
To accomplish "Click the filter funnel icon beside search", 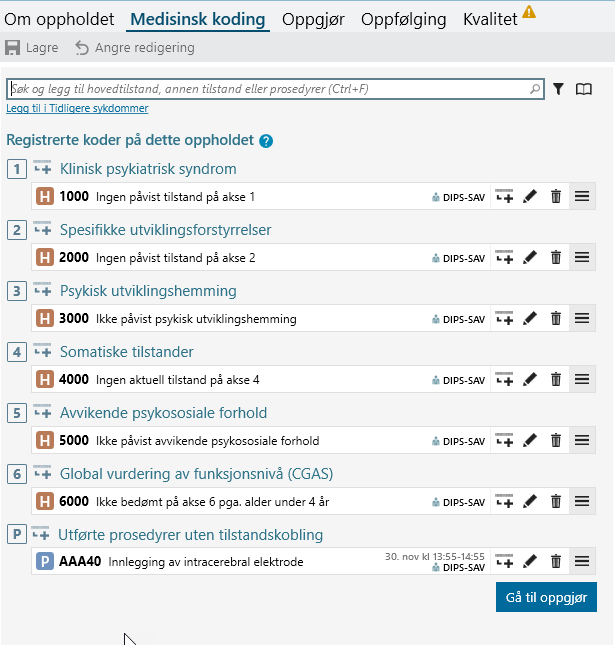I will 558,89.
